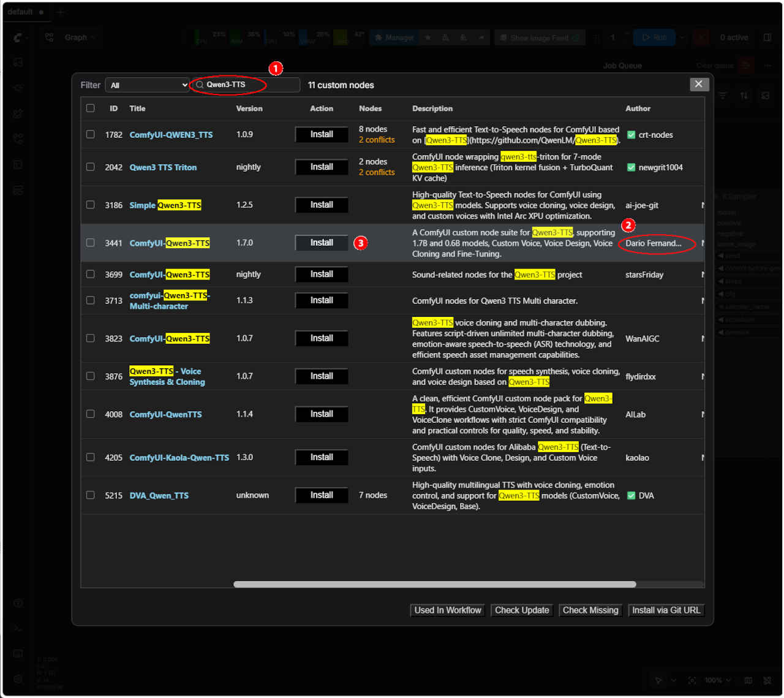View the 2 conflicts for Qwen3 TTS Triton
The width and height of the screenshot is (784, 698).
click(x=377, y=173)
